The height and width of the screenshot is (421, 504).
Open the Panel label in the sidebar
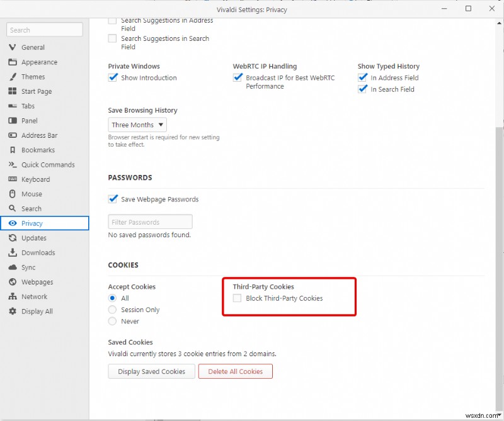[29, 121]
